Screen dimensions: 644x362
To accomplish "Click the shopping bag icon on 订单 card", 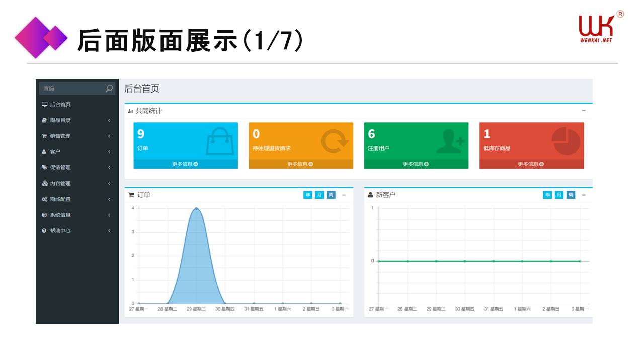I will pos(220,141).
